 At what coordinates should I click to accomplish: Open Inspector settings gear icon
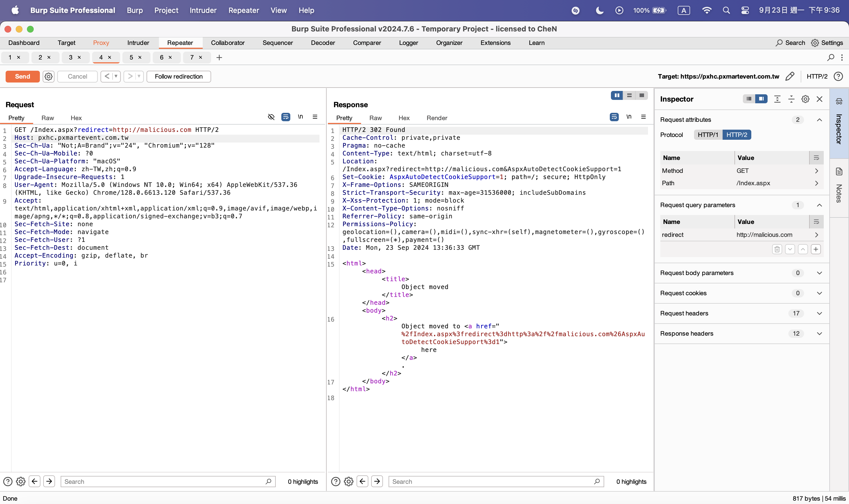pos(805,99)
